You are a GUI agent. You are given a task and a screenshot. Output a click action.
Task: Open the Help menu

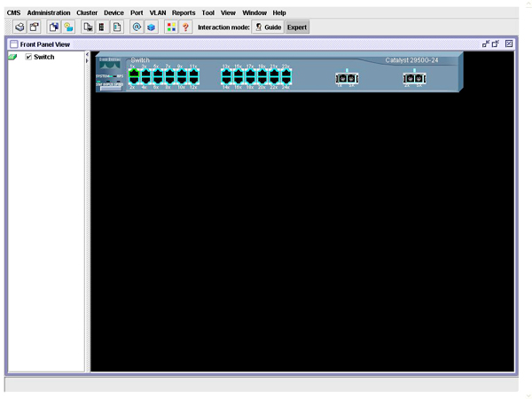279,12
